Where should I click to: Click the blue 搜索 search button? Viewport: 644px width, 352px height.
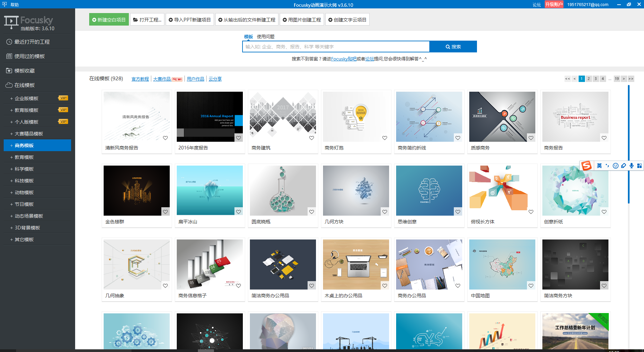(453, 47)
